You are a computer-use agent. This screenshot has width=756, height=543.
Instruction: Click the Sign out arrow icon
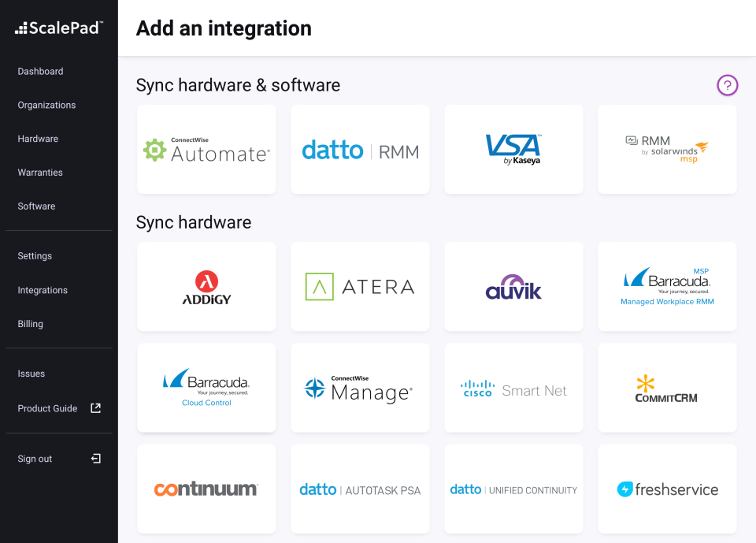pyautogui.click(x=95, y=459)
